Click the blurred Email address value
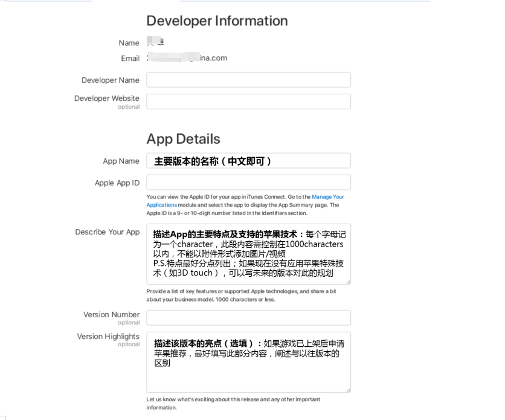 coord(187,58)
